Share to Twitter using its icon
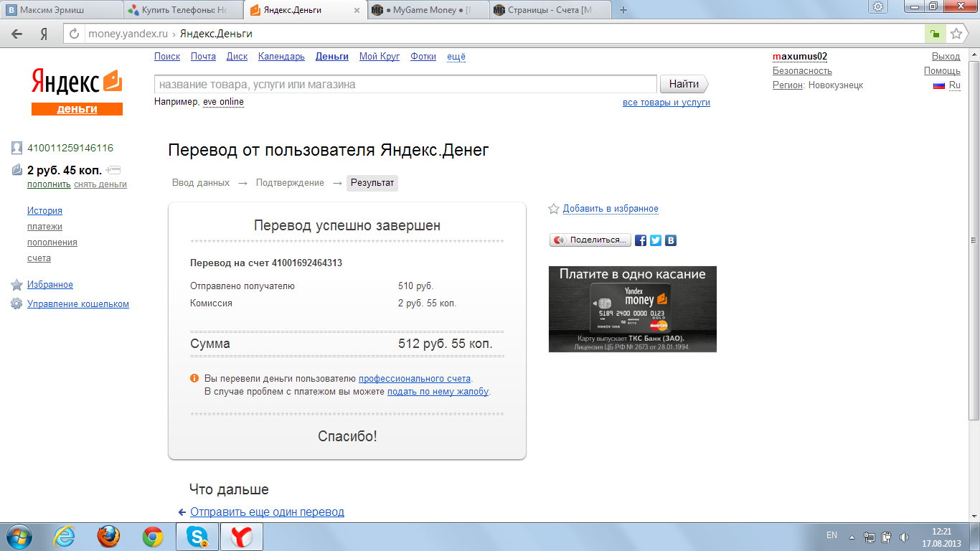The height and width of the screenshot is (551, 980). tap(656, 240)
